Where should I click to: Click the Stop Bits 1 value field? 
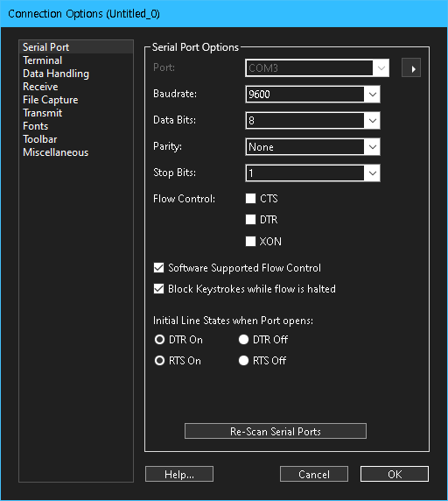(305, 173)
